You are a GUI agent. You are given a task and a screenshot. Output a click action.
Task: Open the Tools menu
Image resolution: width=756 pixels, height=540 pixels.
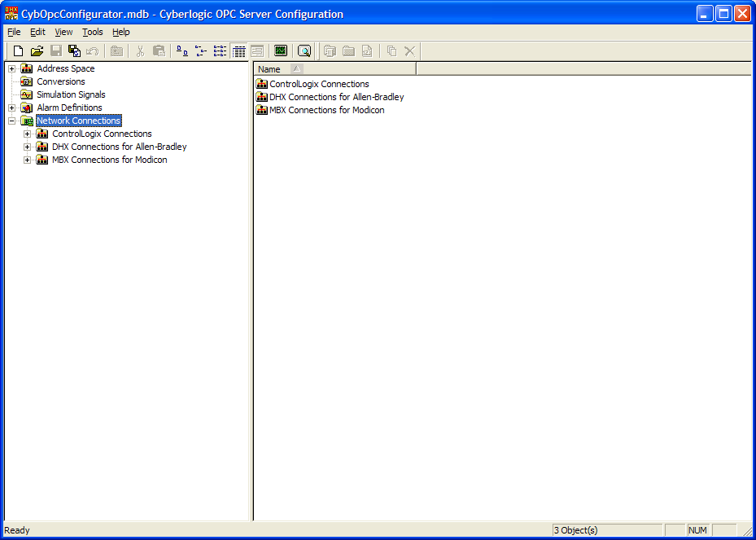[x=93, y=32]
